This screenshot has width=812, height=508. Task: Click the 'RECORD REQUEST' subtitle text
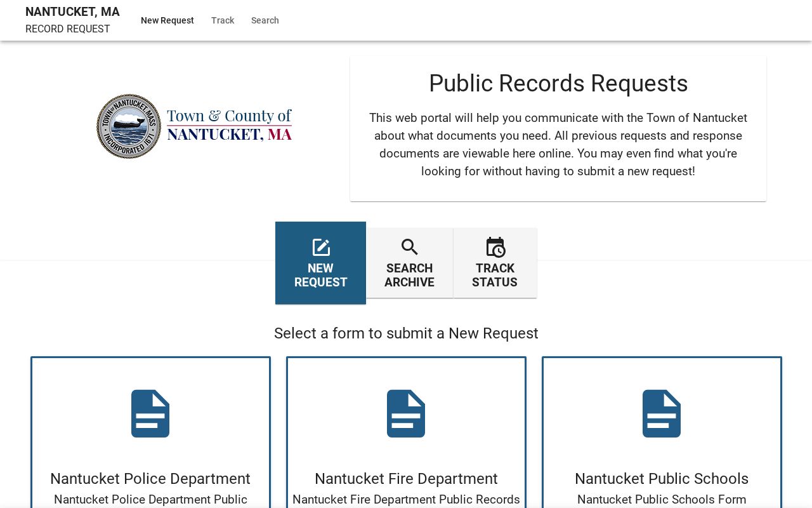tap(68, 29)
